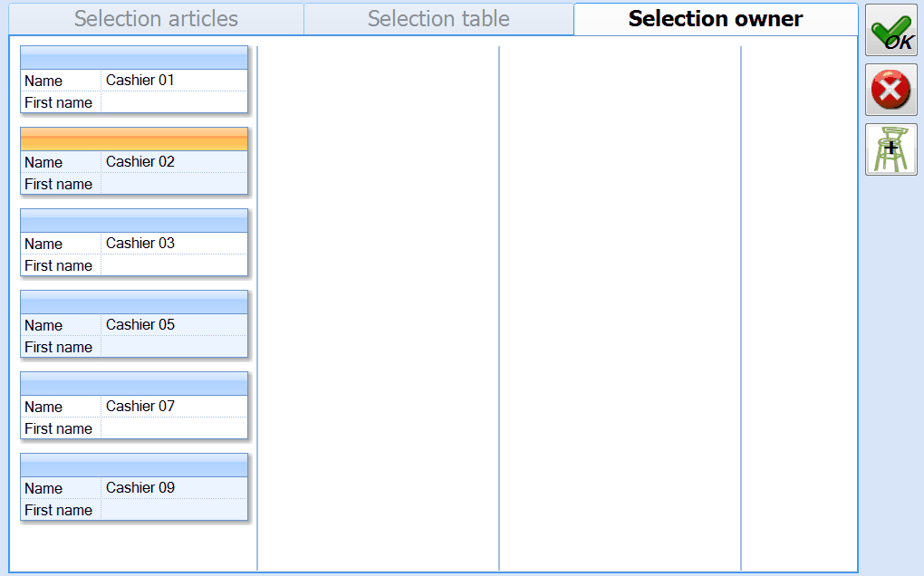
Task: Click the Cashier 05 name value
Action: (173, 325)
